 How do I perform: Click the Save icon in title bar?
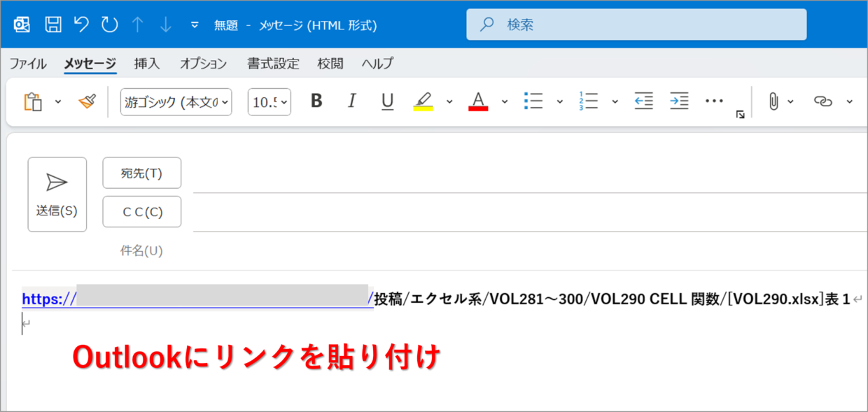click(x=53, y=25)
